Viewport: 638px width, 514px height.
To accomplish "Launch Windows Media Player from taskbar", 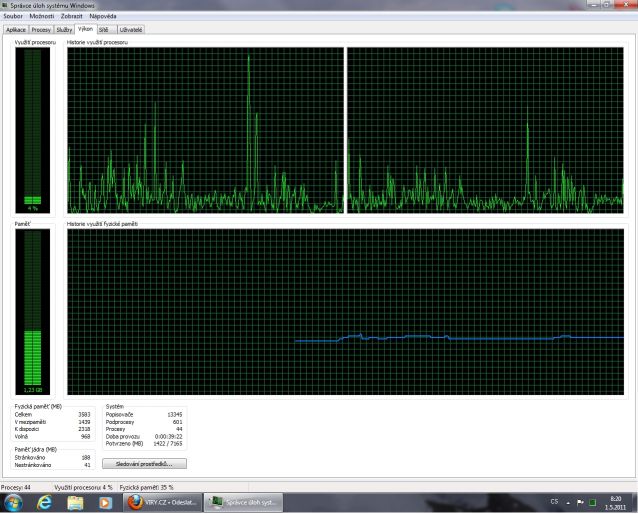I will [x=105, y=503].
